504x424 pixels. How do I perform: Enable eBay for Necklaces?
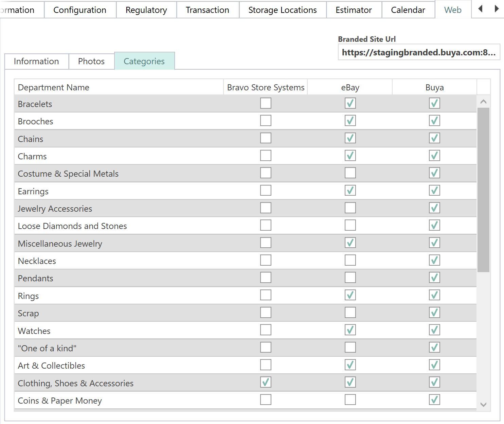(x=350, y=260)
